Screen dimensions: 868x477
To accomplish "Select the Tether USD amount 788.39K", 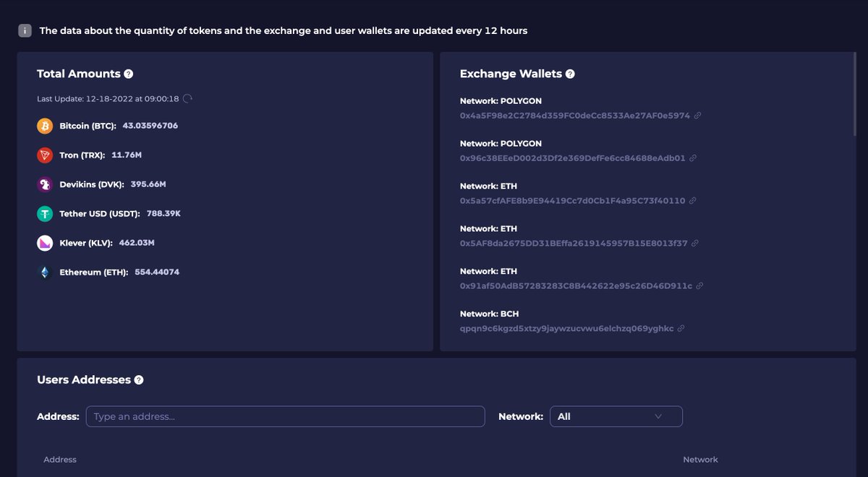I will pyautogui.click(x=163, y=214).
